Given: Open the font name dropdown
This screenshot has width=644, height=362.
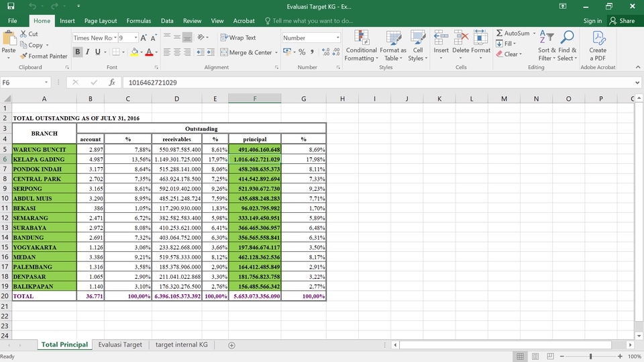Looking at the screenshot, I should [x=115, y=38].
